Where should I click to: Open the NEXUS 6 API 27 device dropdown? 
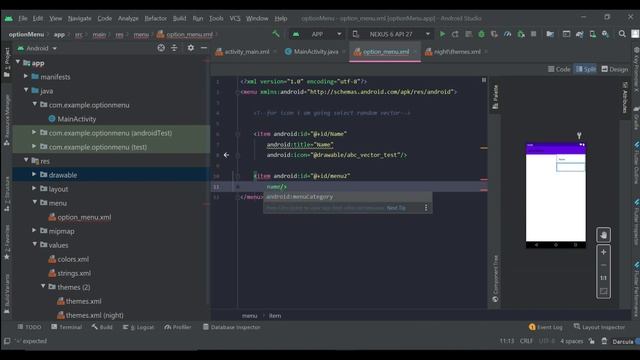click(x=391, y=34)
